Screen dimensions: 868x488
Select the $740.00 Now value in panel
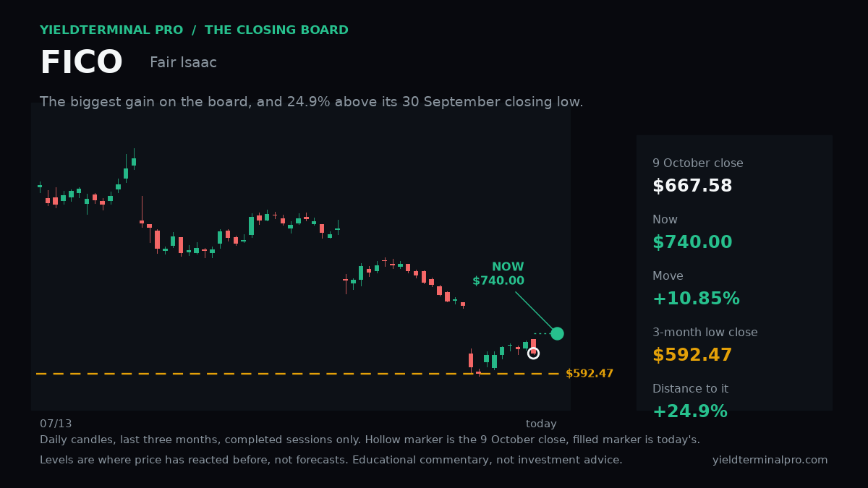point(692,242)
